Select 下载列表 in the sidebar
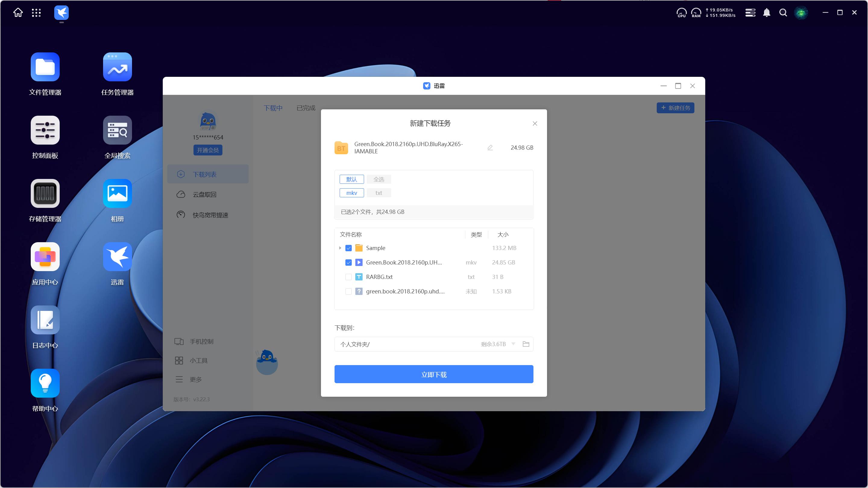The image size is (868, 488). 208,174
